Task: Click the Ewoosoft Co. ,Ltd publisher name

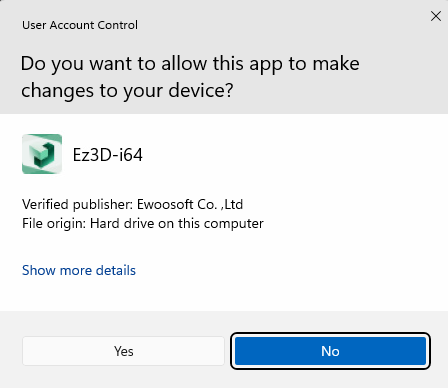Action: click(190, 204)
